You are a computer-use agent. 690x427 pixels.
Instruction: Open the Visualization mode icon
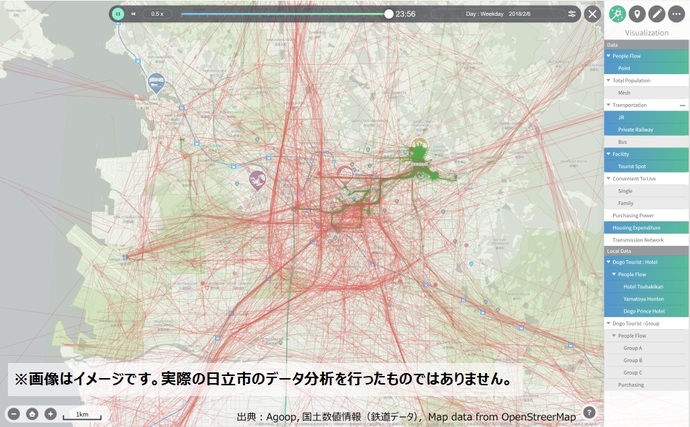tap(618, 14)
